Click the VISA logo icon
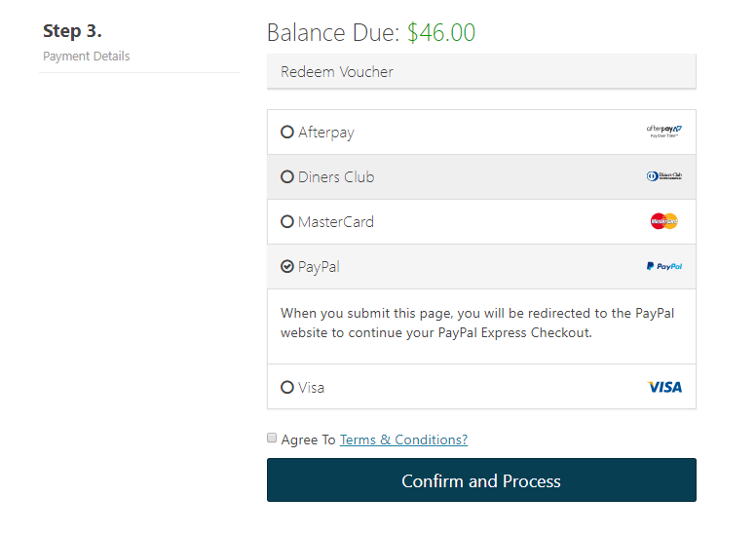 tap(663, 387)
